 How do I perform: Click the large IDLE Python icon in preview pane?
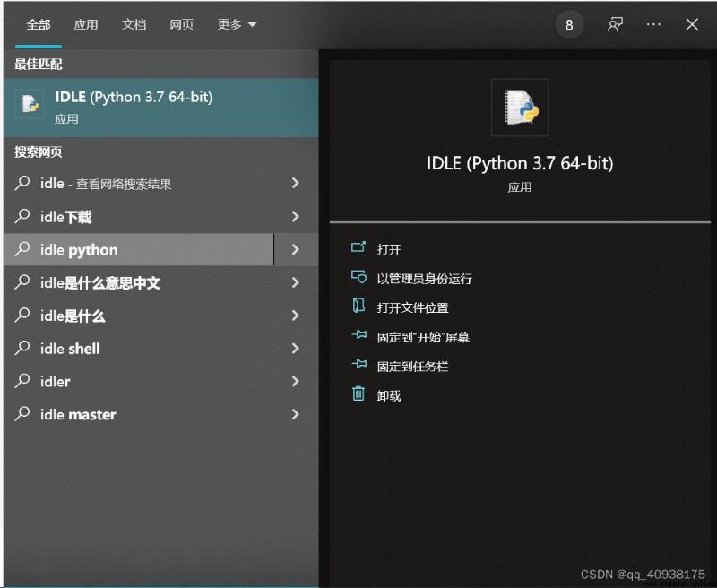click(520, 108)
